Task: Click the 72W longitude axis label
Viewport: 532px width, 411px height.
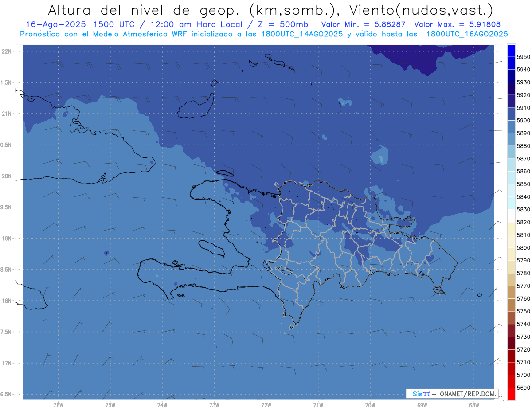Action: point(266,405)
